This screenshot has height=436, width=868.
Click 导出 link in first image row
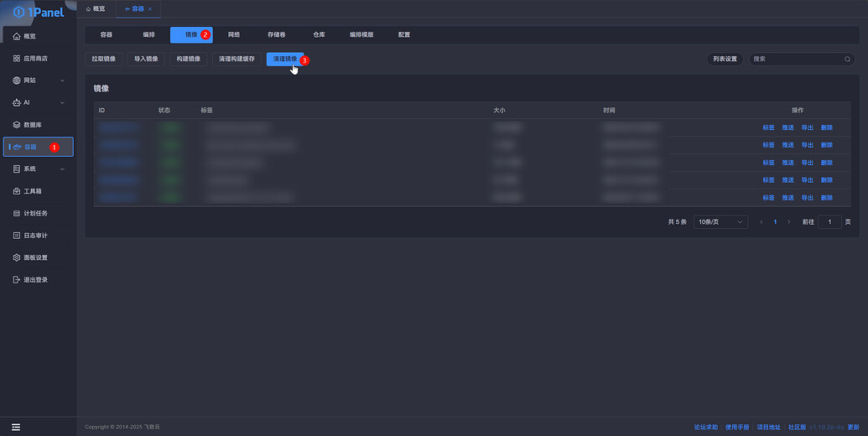pos(807,127)
